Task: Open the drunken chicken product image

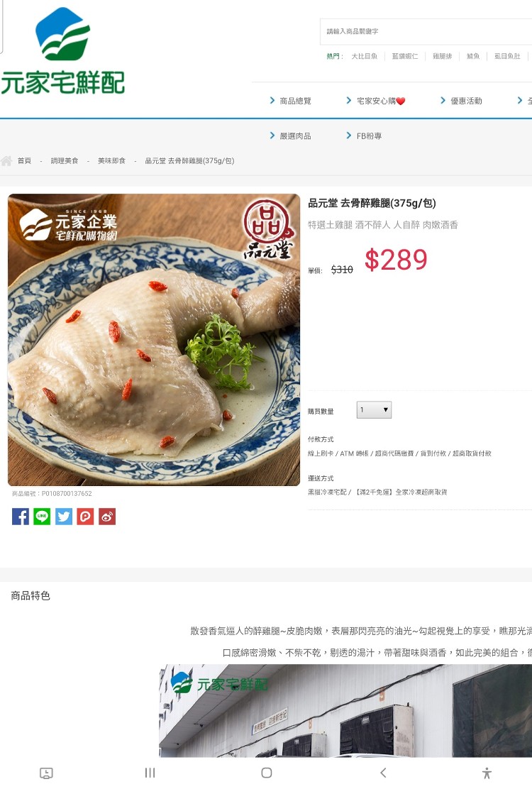Action: [154, 340]
